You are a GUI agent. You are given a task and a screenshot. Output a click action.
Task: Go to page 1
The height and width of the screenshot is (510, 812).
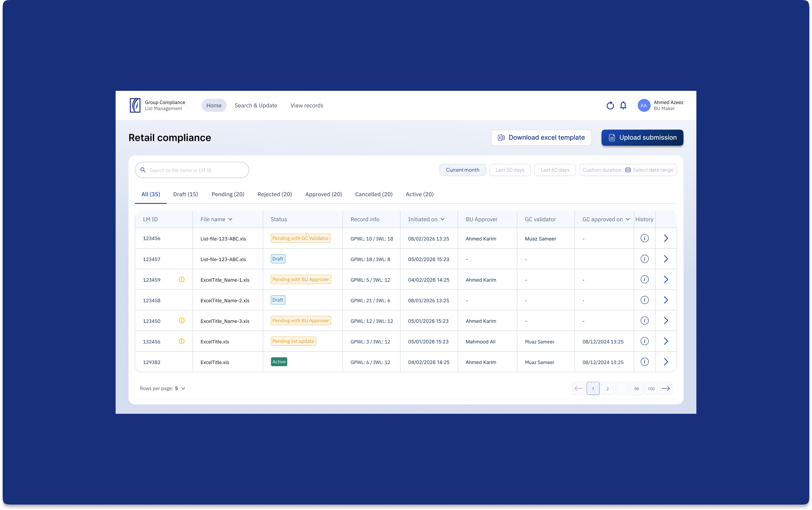tap(593, 389)
